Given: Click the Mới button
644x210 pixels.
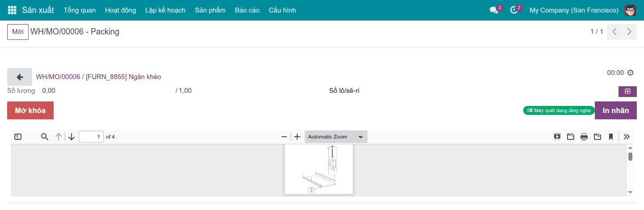Looking at the screenshot, I should pos(18,32).
